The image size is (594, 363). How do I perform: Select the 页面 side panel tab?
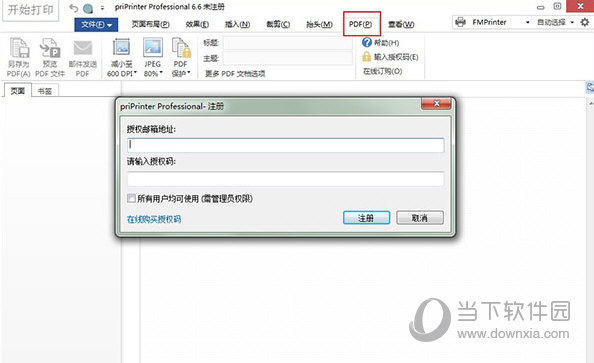click(17, 91)
